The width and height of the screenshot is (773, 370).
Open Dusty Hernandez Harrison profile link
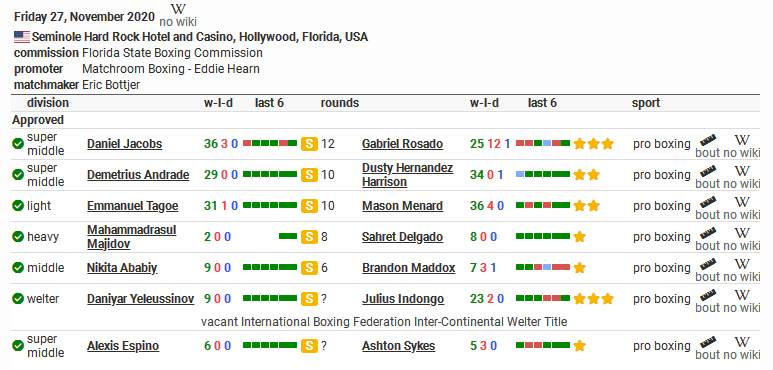407,175
